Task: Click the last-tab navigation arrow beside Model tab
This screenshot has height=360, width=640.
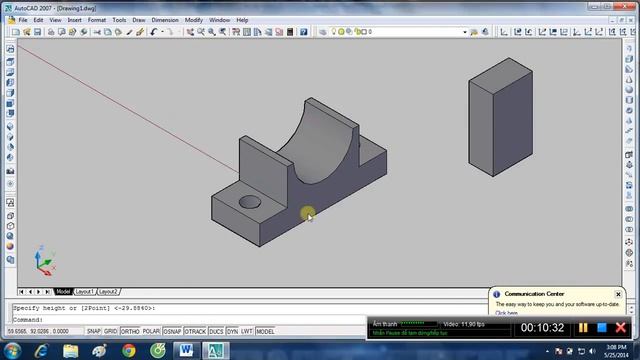Action: click(47, 292)
